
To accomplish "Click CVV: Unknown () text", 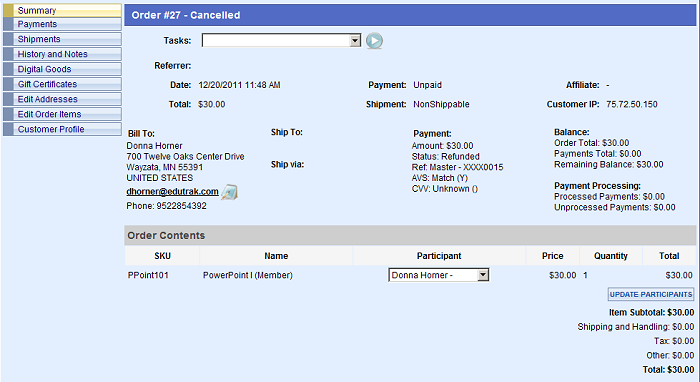I will tap(445, 189).
